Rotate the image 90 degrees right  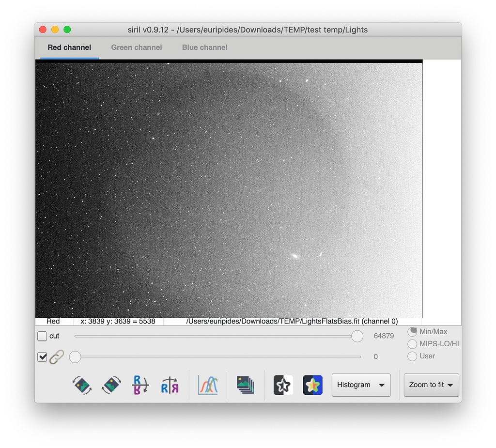pos(111,385)
